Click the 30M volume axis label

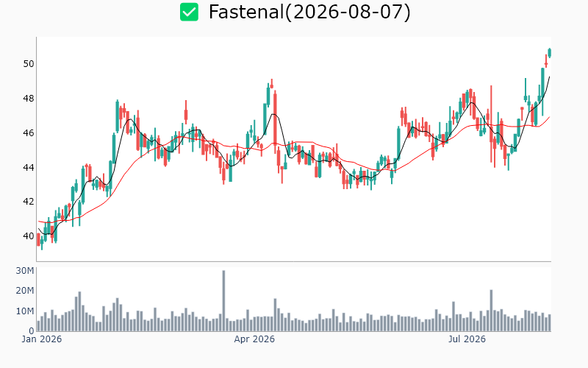pos(25,271)
